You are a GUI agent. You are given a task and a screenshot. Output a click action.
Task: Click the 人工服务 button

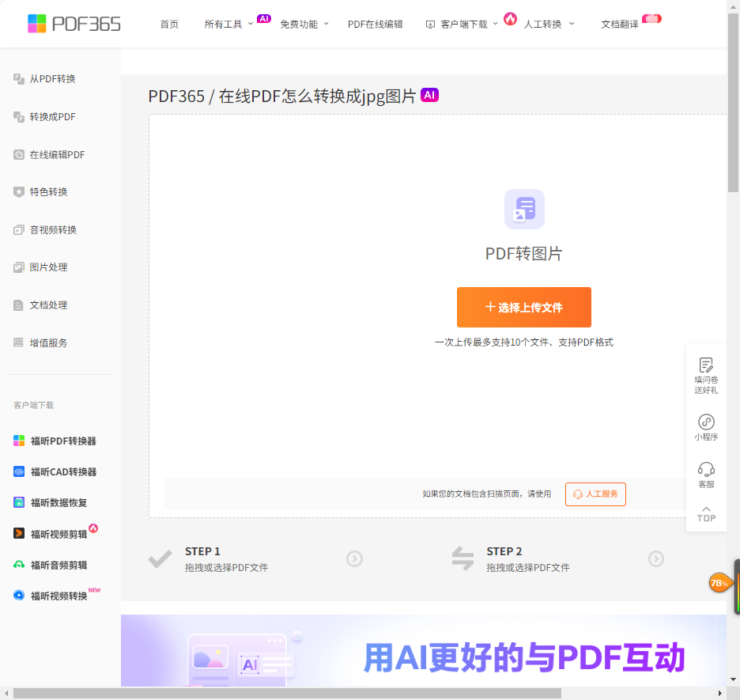tap(595, 494)
